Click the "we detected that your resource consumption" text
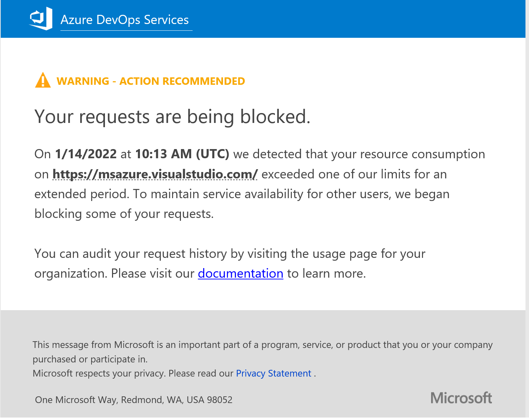The width and height of the screenshot is (529, 420). [359, 154]
